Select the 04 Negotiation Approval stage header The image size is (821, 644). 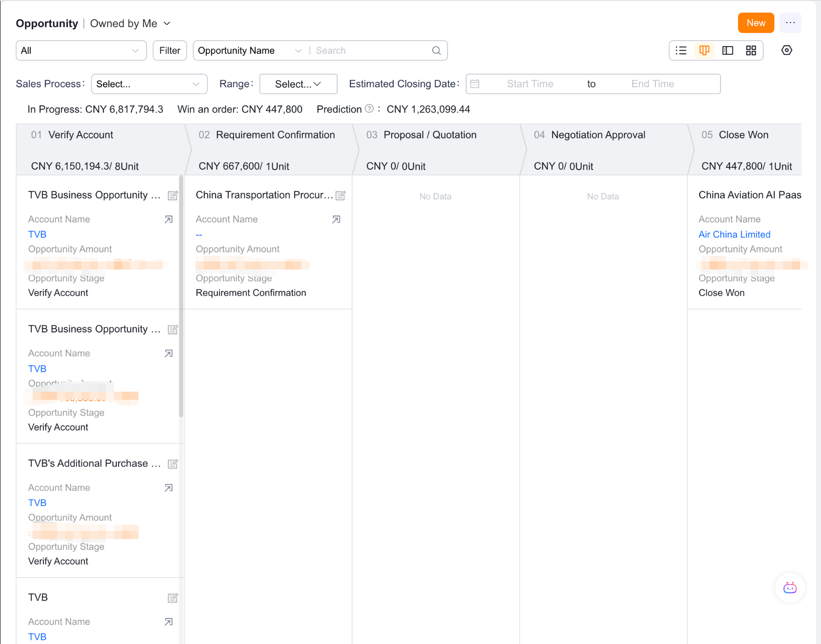[606, 150]
